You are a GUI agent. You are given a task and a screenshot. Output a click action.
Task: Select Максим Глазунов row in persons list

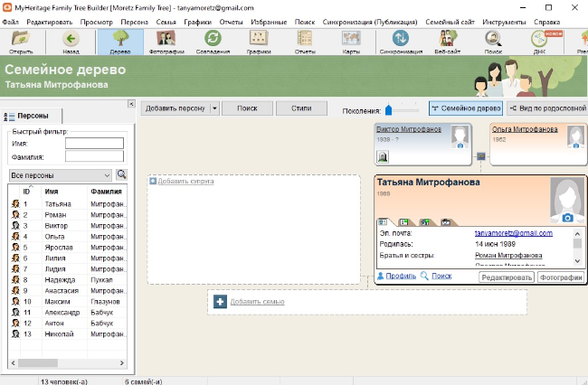68,302
